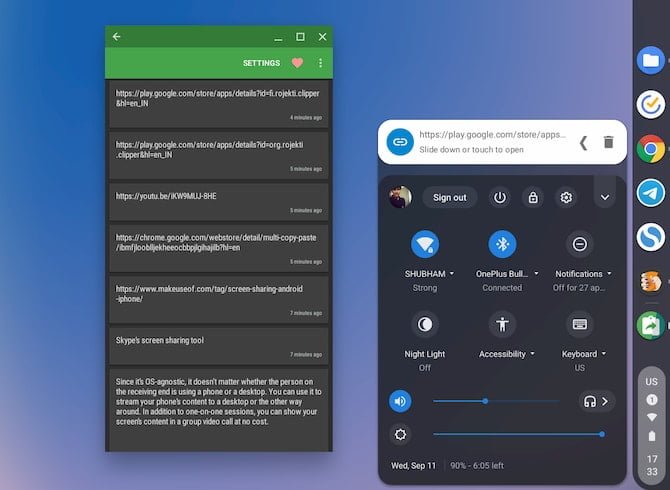Click the user avatar in quick settings
The width and height of the screenshot is (670, 490).
coord(400,197)
